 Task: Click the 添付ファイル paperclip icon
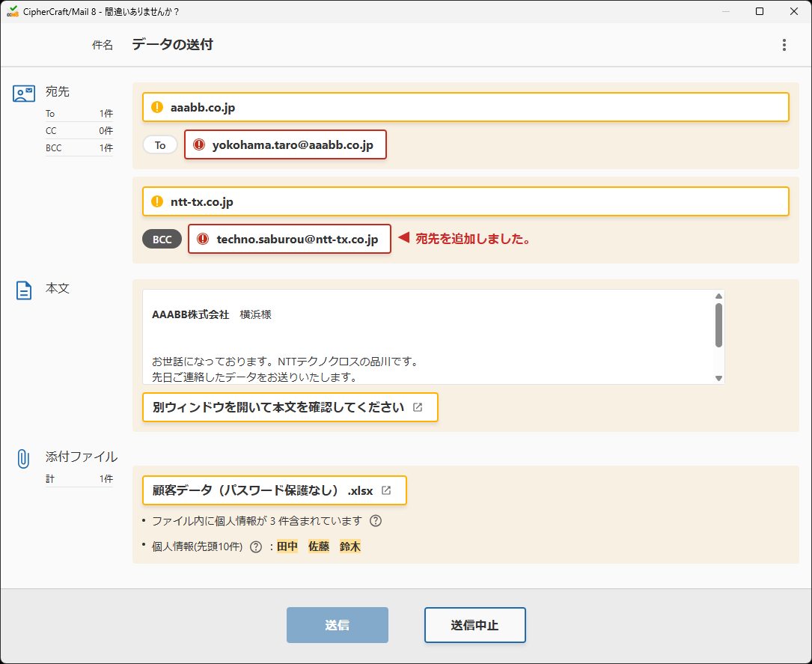pyautogui.click(x=23, y=457)
